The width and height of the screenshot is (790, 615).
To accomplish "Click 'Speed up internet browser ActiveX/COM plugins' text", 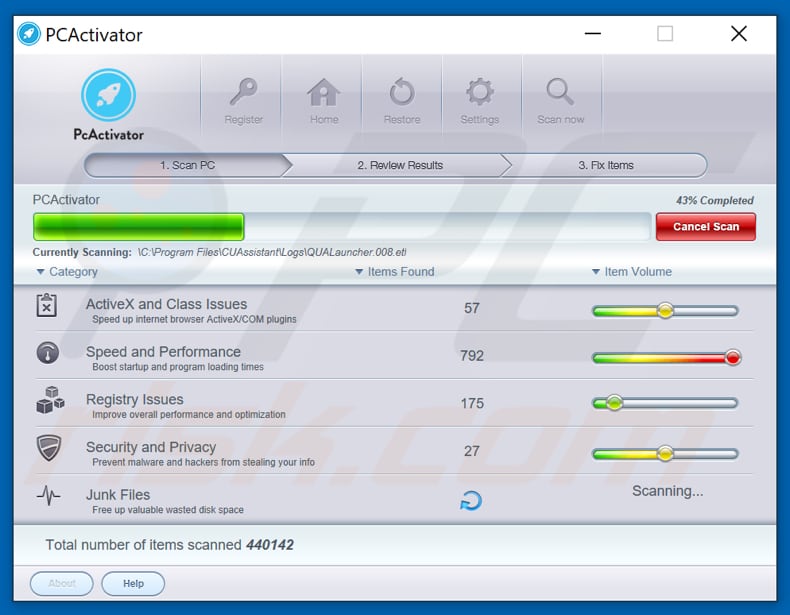I will pos(194,319).
